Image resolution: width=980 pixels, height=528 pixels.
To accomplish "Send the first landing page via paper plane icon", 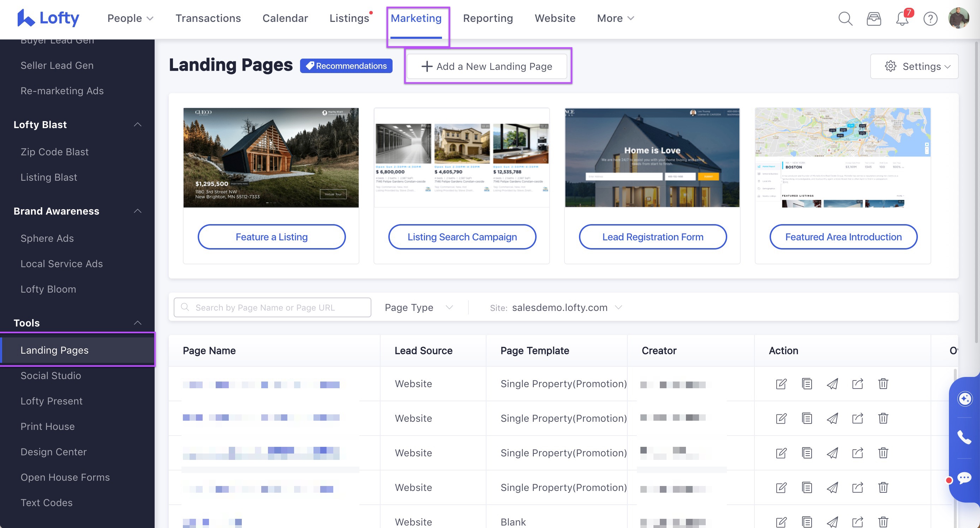I will (832, 384).
